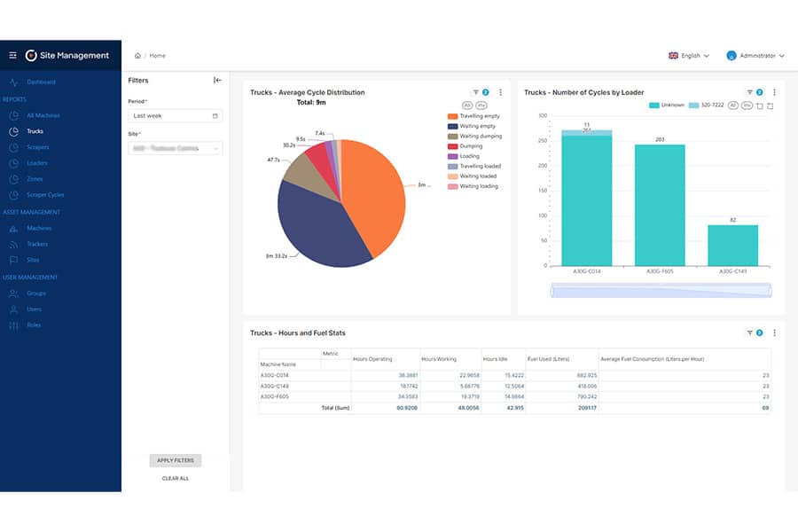This screenshot has width=798, height=532.
Task: Click the Home breadcrumb icon
Action: click(x=137, y=56)
